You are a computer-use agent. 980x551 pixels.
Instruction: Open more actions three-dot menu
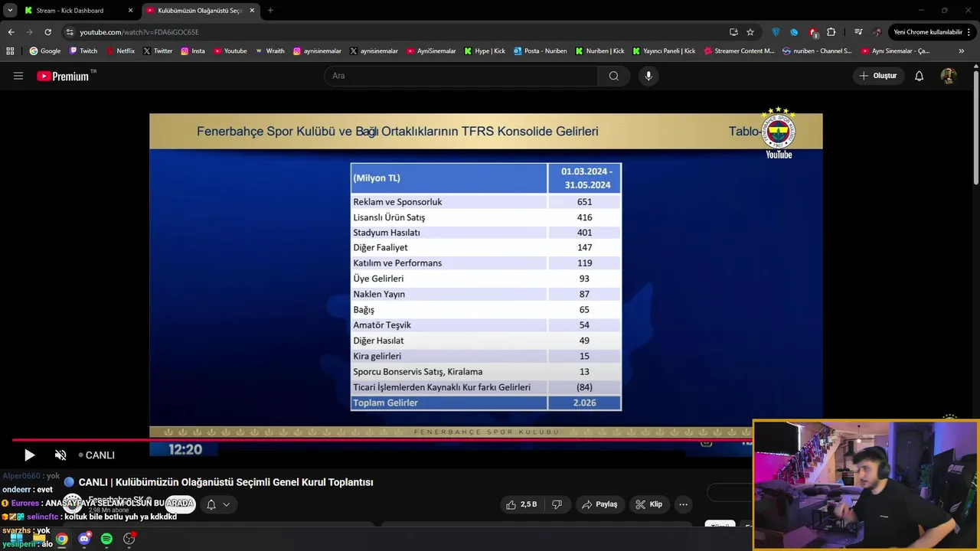pos(683,504)
